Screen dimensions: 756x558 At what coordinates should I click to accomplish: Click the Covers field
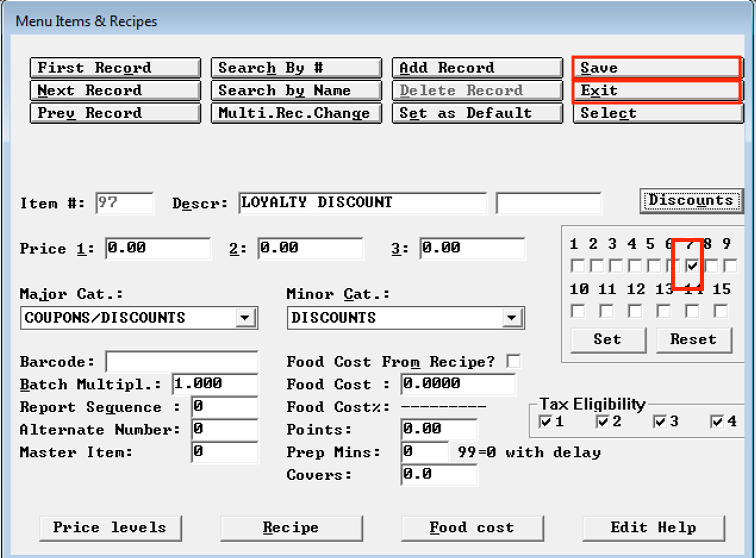point(439,475)
